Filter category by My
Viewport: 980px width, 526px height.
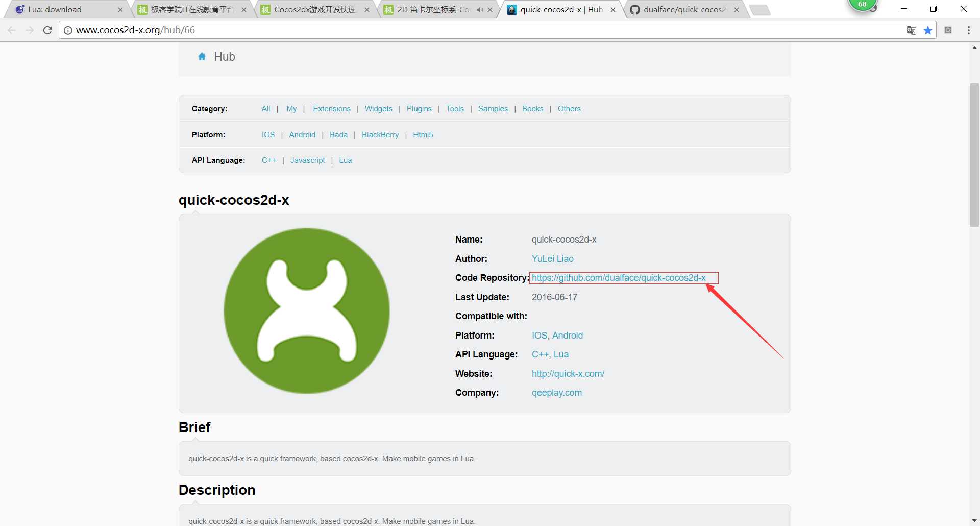[291, 109]
